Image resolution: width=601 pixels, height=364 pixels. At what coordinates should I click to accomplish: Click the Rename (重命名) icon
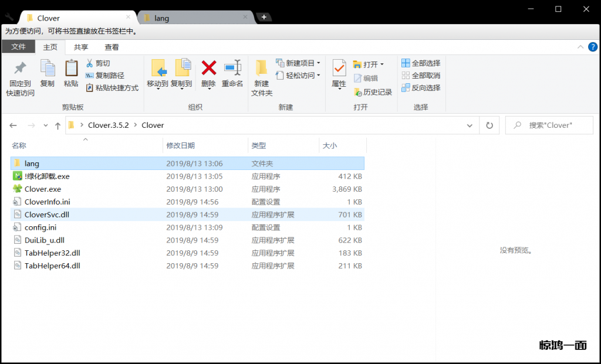(x=232, y=69)
